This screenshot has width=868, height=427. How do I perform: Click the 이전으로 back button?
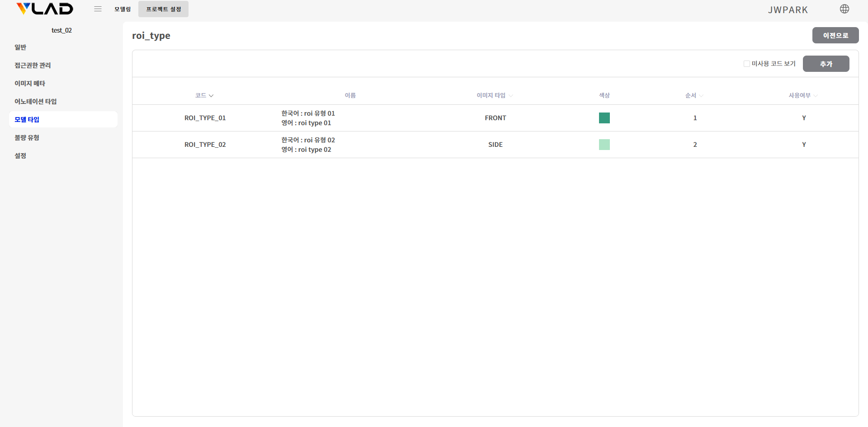pyautogui.click(x=835, y=35)
